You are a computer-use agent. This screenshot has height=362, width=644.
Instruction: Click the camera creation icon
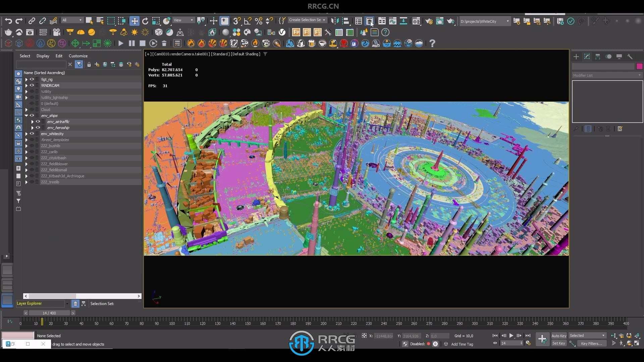pos(56,32)
